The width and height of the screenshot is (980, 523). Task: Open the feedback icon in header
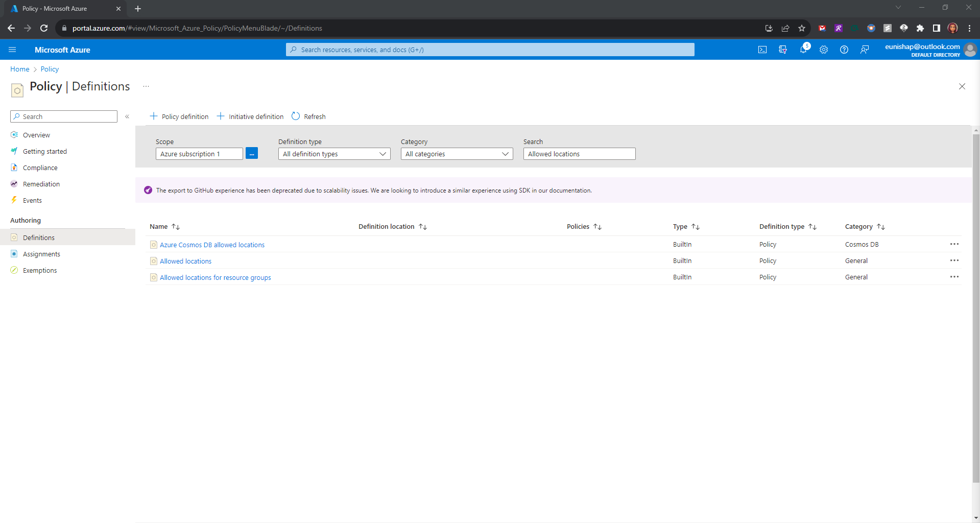(x=865, y=50)
